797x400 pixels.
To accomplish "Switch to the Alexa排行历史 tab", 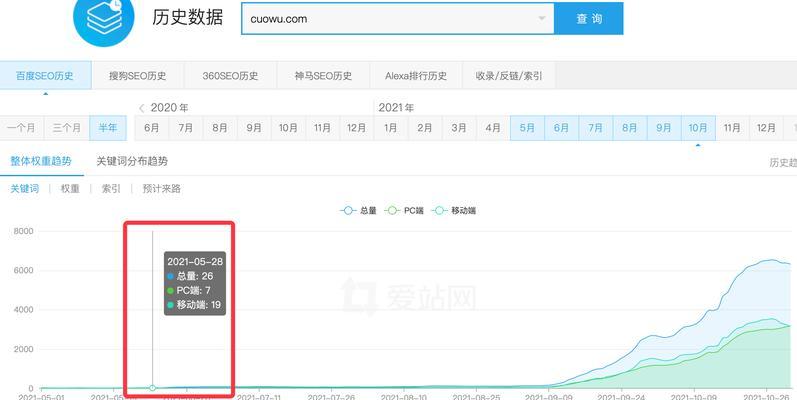I will (x=416, y=76).
